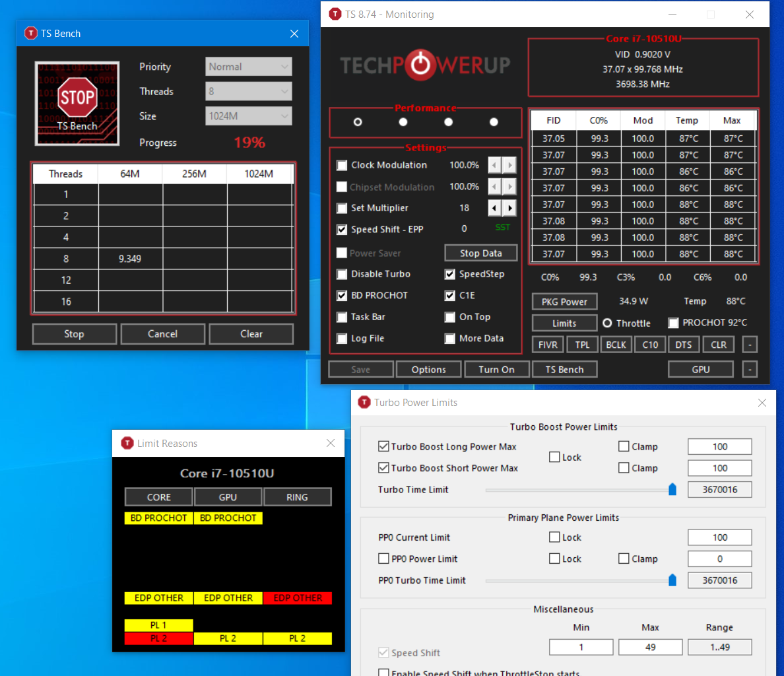The image size is (784, 676).
Task: Click the minus button beside GPU
Action: [x=750, y=370]
